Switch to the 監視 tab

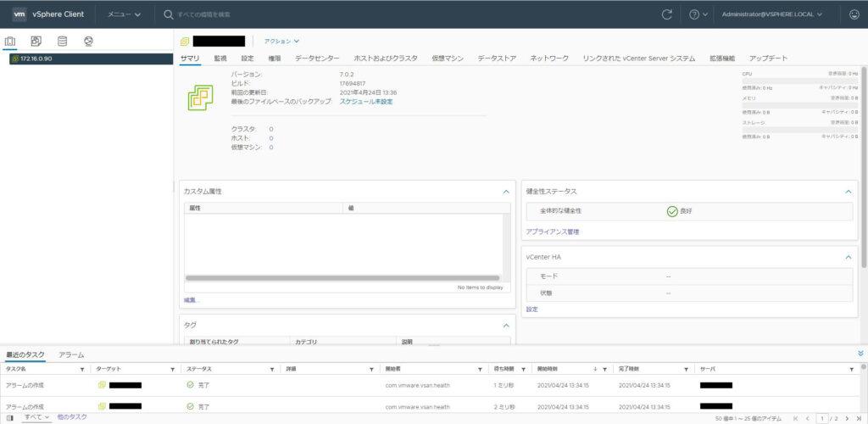[220, 59]
